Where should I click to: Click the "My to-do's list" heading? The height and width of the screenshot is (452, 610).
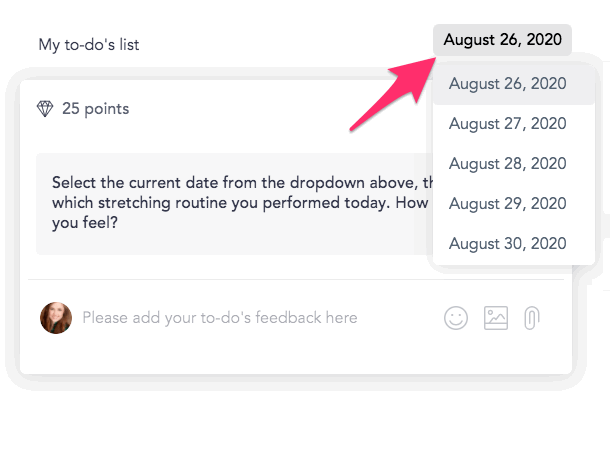click(x=89, y=44)
